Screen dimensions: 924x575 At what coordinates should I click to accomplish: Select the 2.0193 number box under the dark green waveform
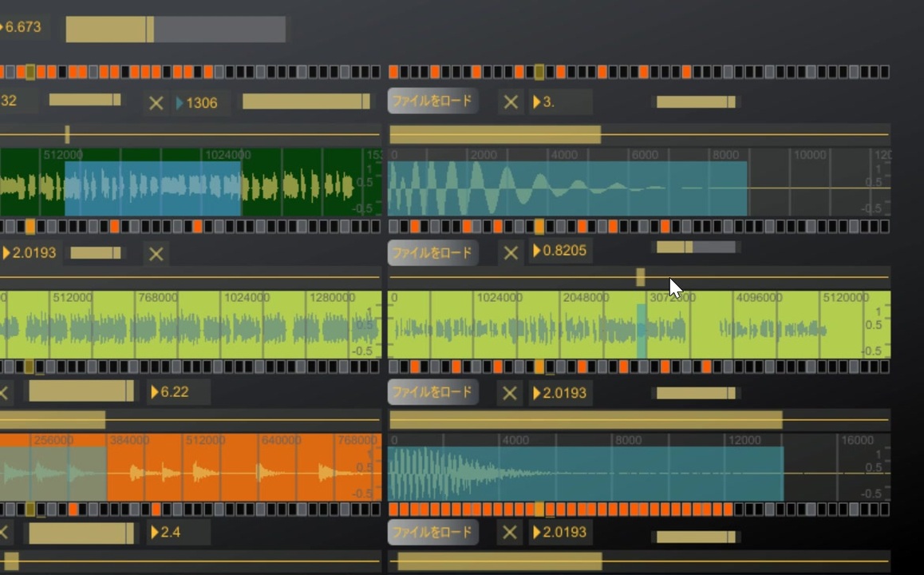tap(30, 253)
